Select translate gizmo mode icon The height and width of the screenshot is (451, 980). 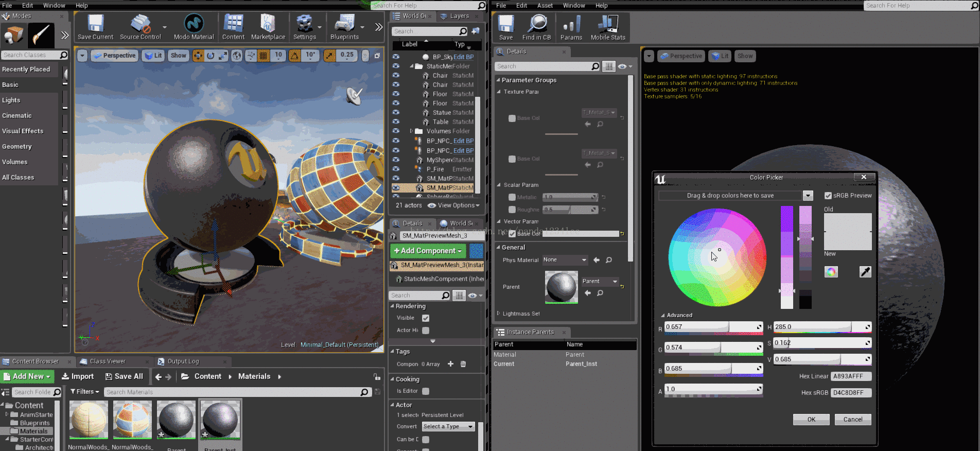click(198, 55)
